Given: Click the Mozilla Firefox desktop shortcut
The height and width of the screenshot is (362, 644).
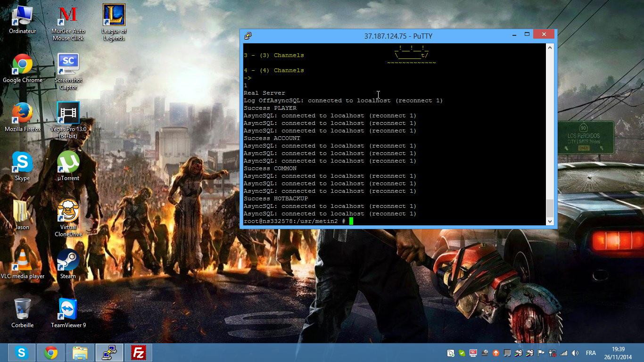Looking at the screenshot, I should click(x=22, y=117).
